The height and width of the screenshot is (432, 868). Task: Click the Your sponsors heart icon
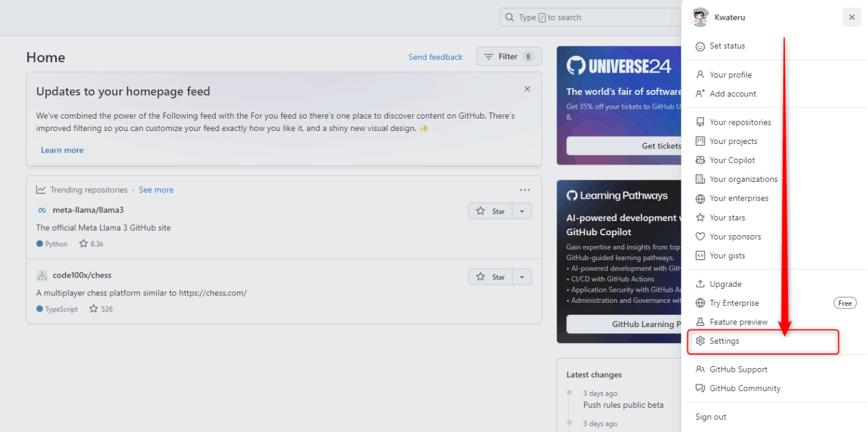pyautogui.click(x=700, y=236)
